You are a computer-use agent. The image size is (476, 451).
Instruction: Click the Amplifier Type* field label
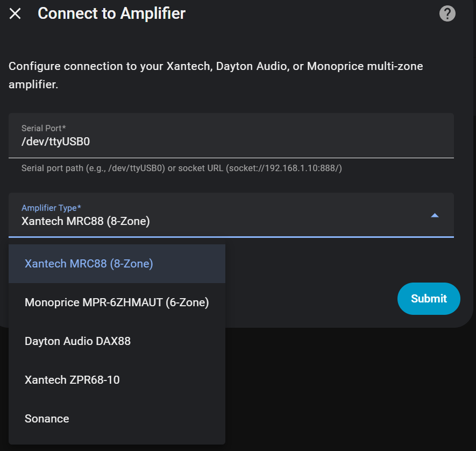click(51, 208)
